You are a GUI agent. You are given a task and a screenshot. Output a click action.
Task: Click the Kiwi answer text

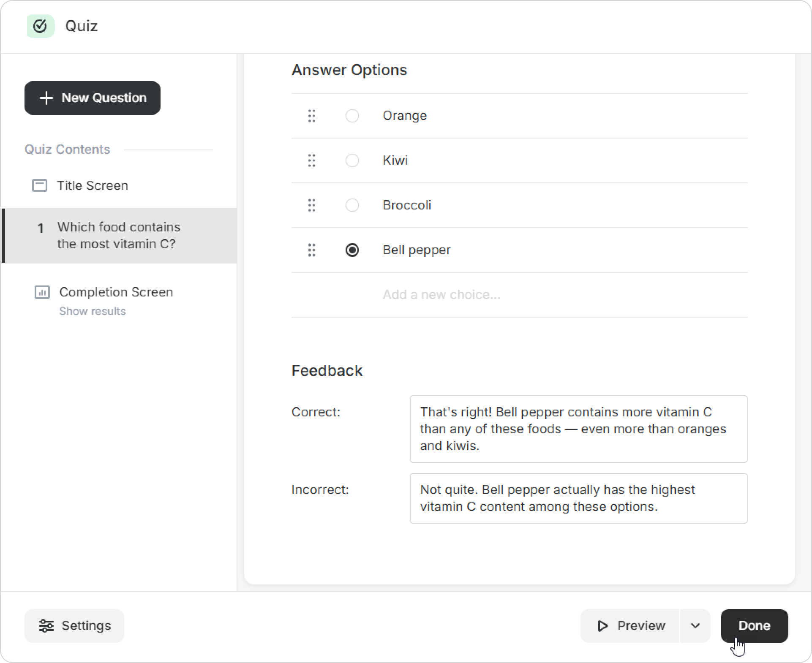click(x=395, y=160)
